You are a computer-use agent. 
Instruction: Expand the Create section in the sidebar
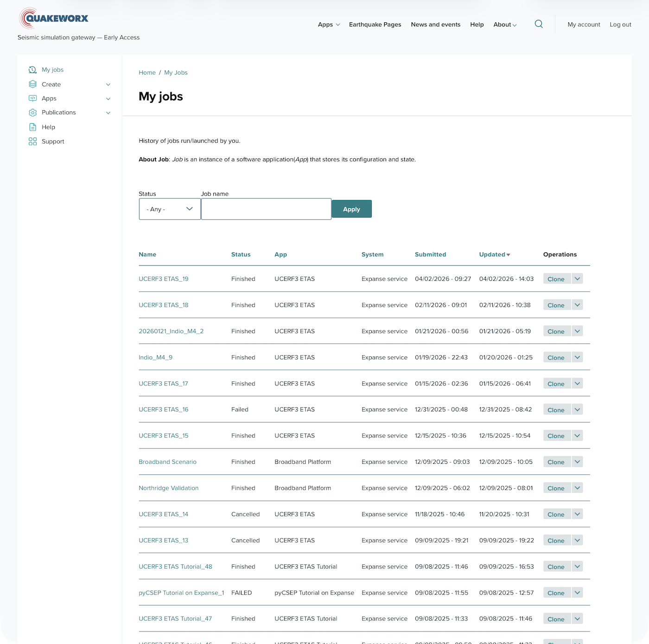tap(108, 84)
